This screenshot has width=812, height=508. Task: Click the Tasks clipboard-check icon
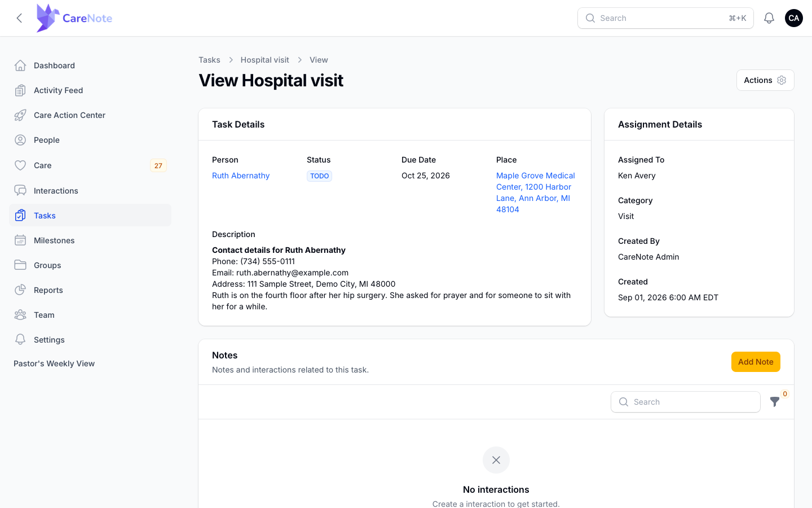tap(20, 216)
